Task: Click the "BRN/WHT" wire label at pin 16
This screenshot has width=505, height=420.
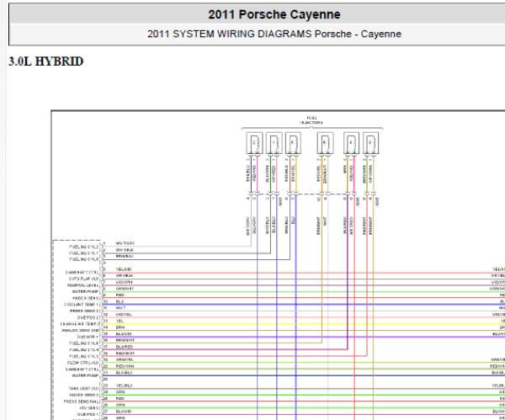Action: (125, 340)
